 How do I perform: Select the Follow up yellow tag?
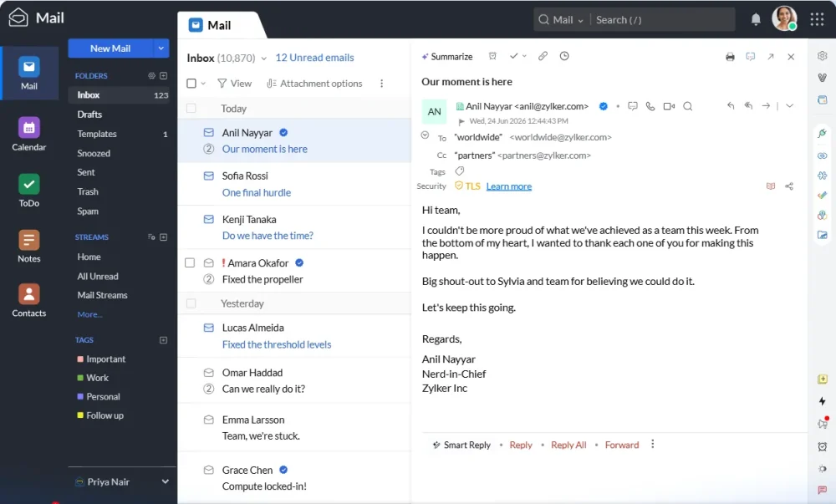point(100,415)
